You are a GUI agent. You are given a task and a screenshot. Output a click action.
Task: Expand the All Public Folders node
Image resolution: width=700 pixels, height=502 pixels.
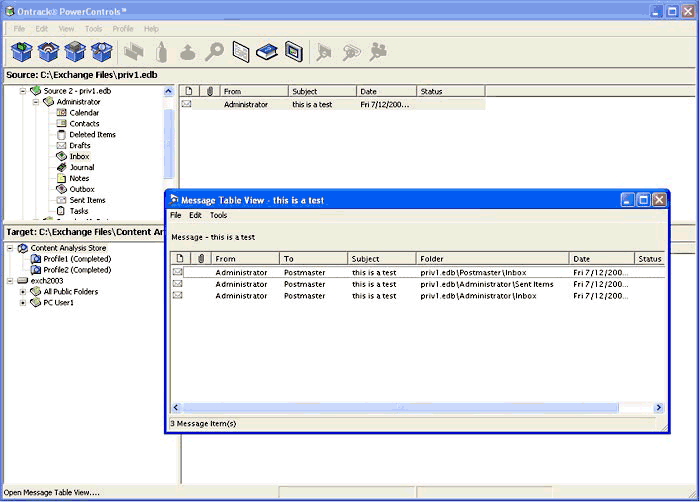(x=23, y=292)
